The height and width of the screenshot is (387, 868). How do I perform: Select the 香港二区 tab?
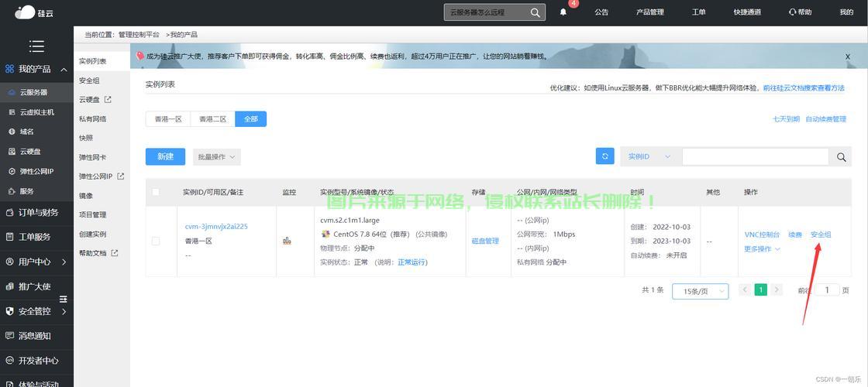(212, 119)
